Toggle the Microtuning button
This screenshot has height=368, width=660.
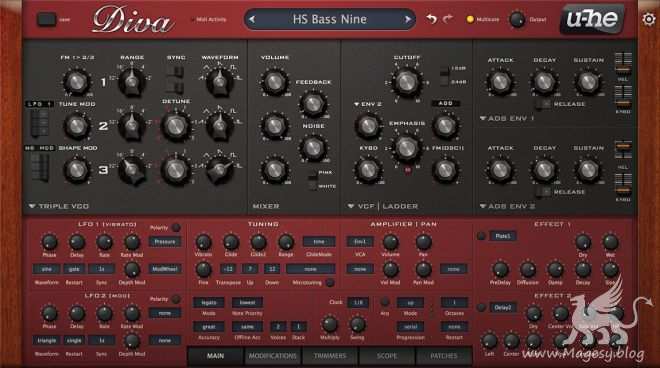(x=330, y=283)
